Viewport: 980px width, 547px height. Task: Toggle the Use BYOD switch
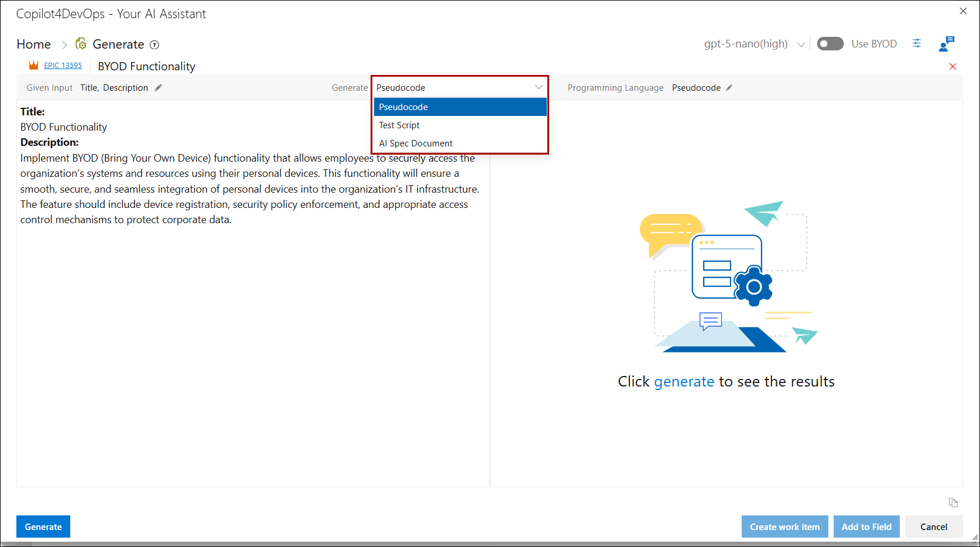[x=830, y=44]
